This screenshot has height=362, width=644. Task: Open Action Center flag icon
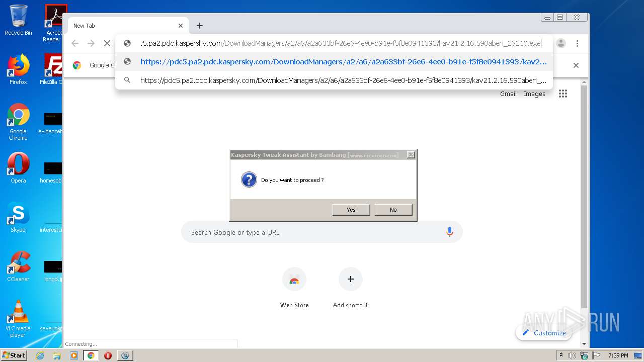(596, 355)
